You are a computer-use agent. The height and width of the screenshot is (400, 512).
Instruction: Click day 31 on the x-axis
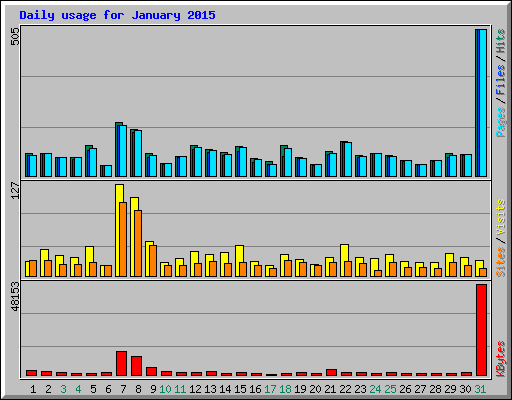coord(480,389)
